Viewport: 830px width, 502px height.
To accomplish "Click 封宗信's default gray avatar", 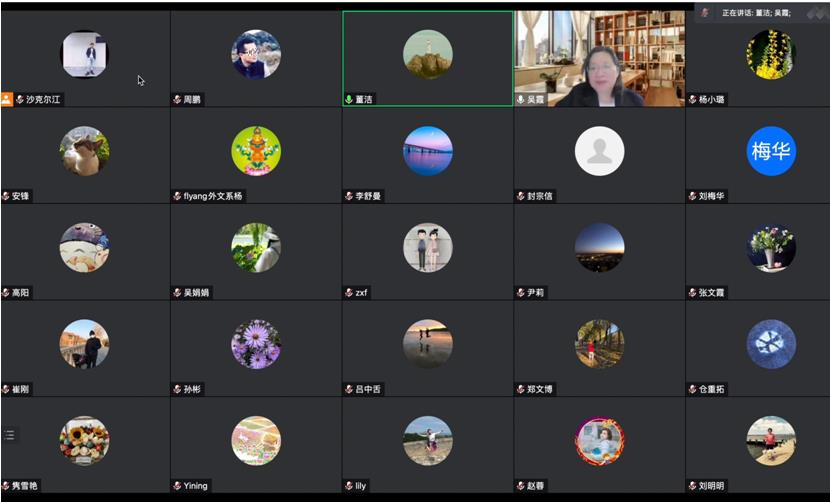I will [599, 151].
